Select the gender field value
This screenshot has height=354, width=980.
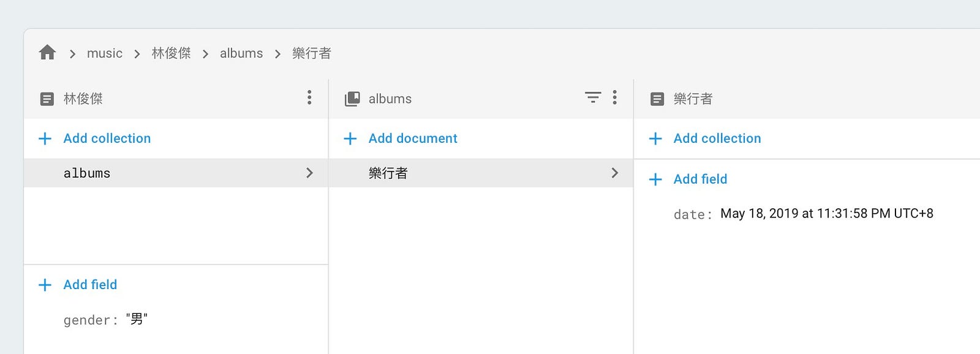pos(137,319)
